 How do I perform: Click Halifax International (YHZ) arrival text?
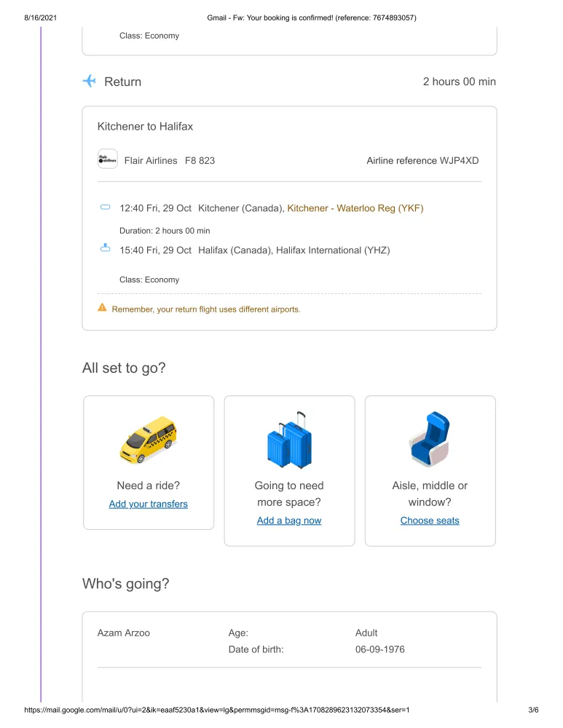pos(332,250)
